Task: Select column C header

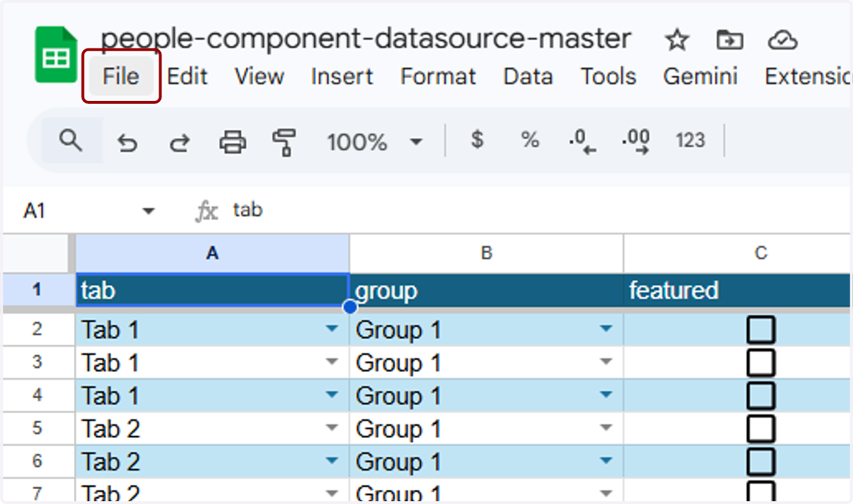Action: 739,253
